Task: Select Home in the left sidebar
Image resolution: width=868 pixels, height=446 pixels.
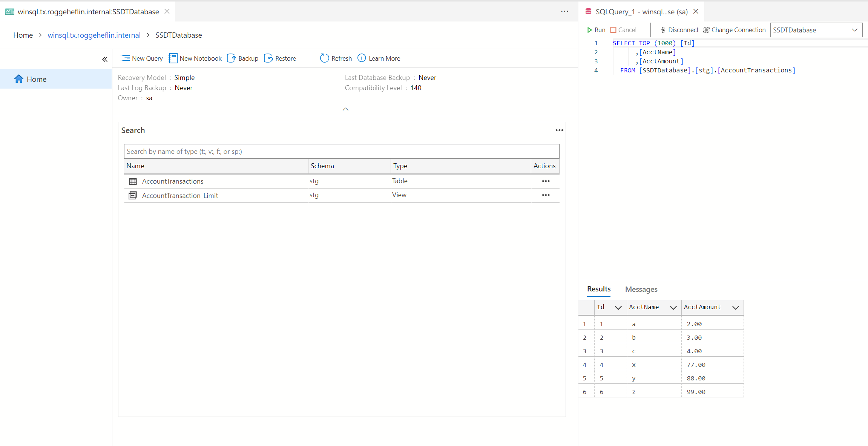Action: 37,79
